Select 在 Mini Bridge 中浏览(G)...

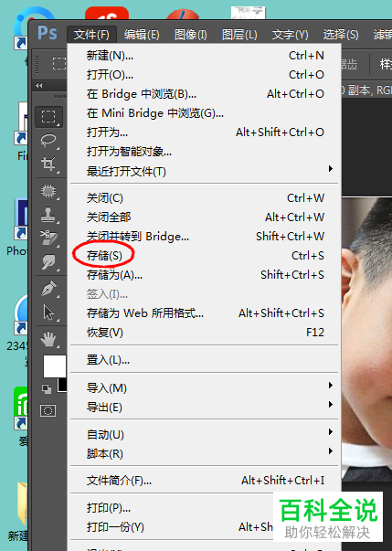[205, 113]
